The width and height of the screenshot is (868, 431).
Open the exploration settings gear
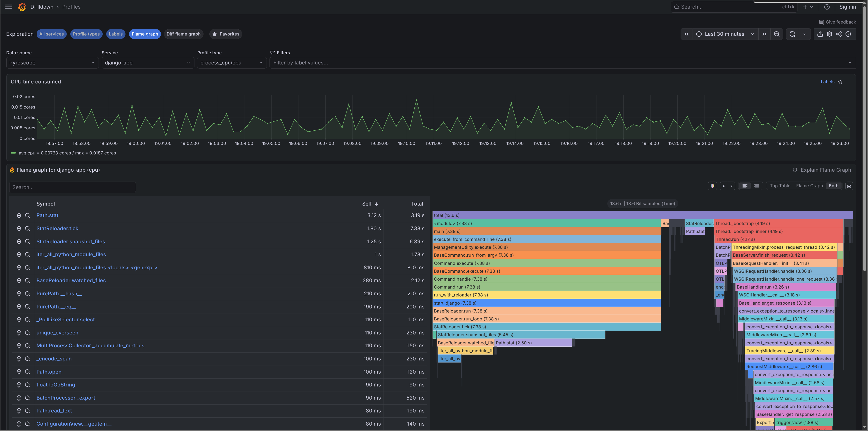pyautogui.click(x=829, y=34)
